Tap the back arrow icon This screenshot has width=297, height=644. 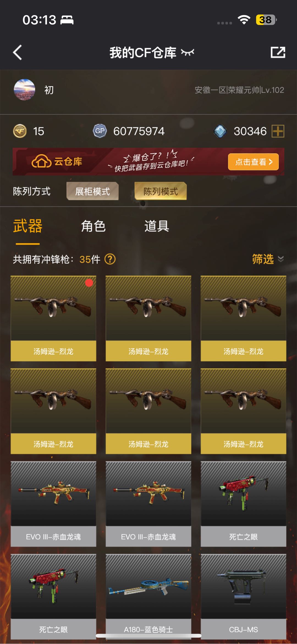(17, 52)
